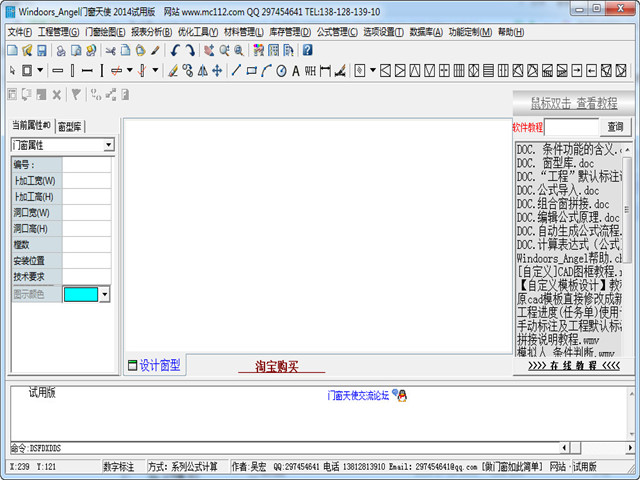Open dropdown arrow beside frame tool

tap(40, 70)
